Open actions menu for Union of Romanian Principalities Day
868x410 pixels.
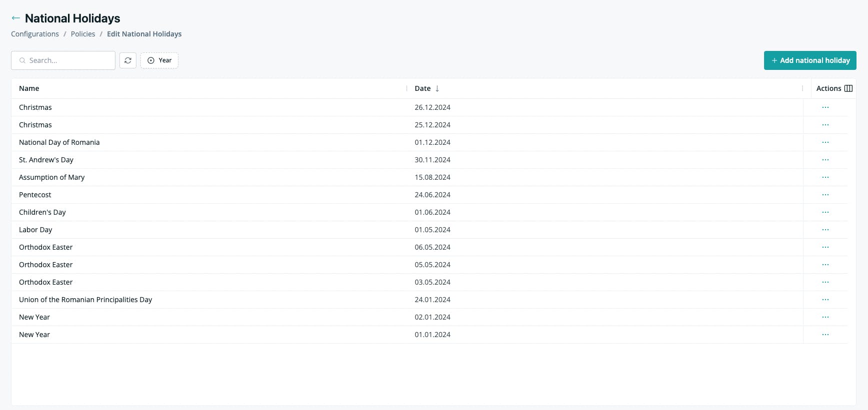(x=826, y=300)
